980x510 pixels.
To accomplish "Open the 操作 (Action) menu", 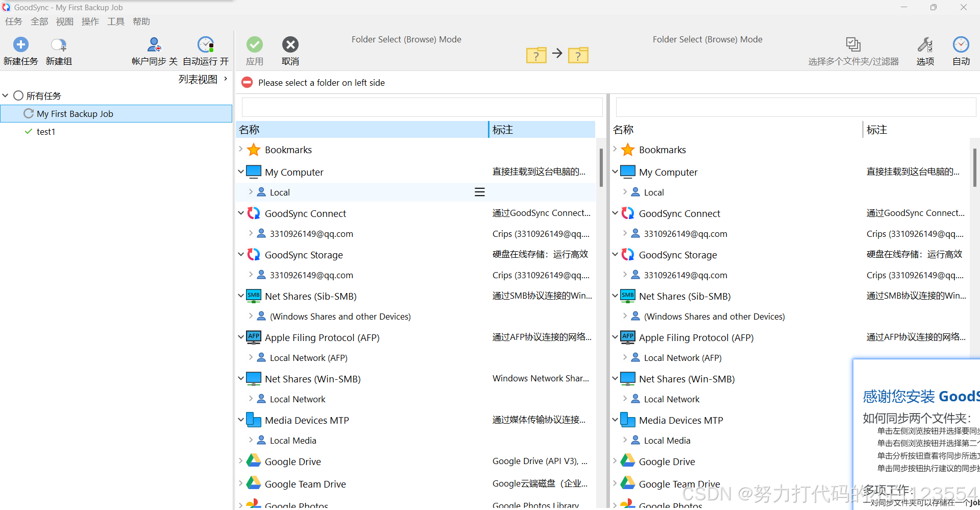I will (x=90, y=21).
